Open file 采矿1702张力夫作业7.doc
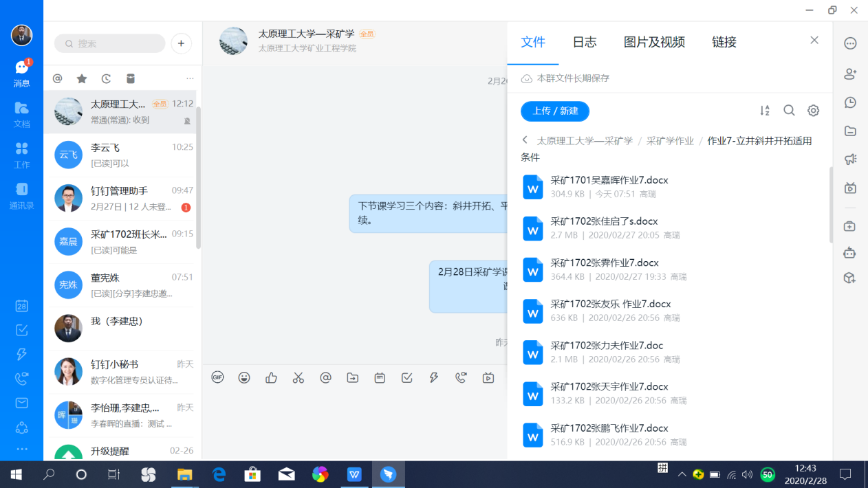Viewport: 868px width, 488px height. (x=607, y=345)
